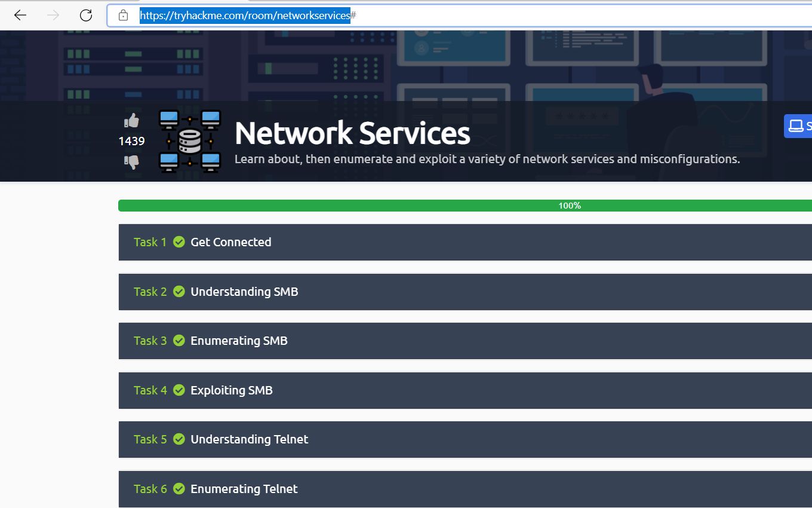The image size is (812, 508).
Task: Click the padlock site info icon
Action: [x=123, y=16]
